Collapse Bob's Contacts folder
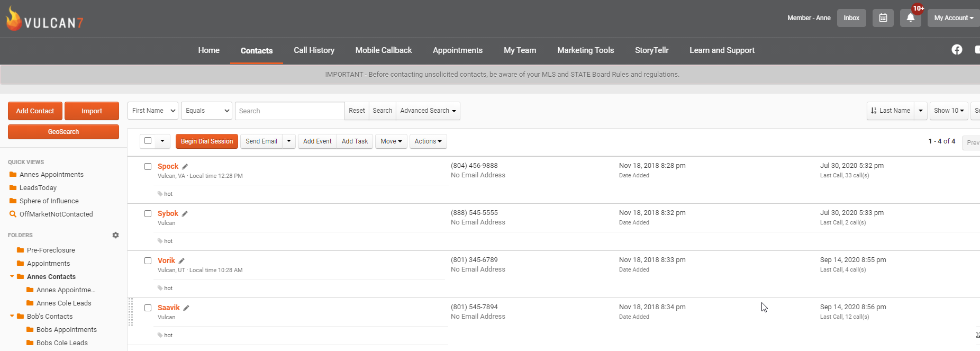 click(12, 316)
